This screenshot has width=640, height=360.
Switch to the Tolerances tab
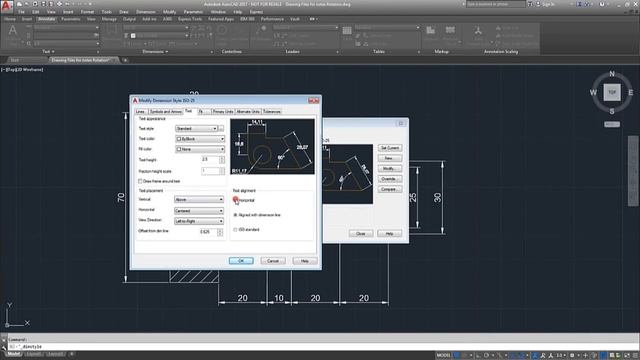(271, 111)
